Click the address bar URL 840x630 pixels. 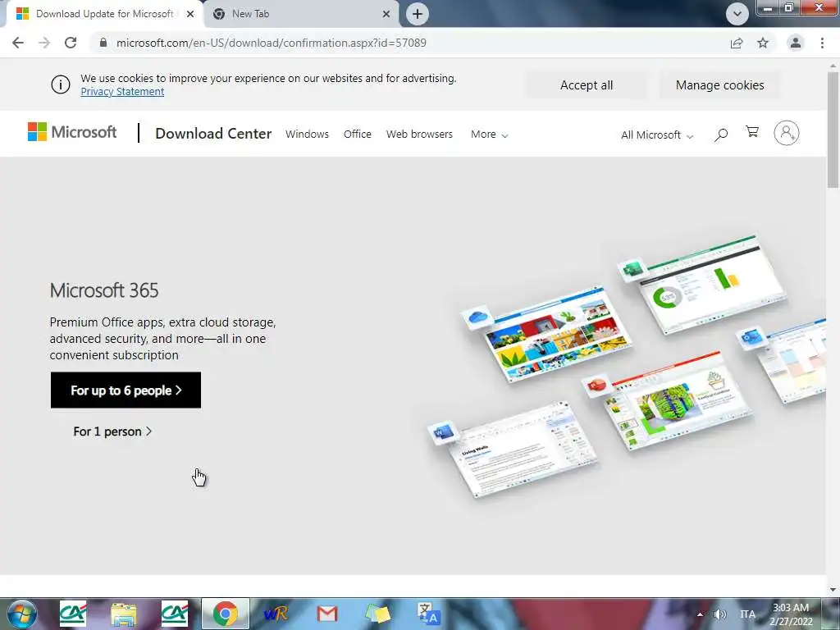(271, 43)
